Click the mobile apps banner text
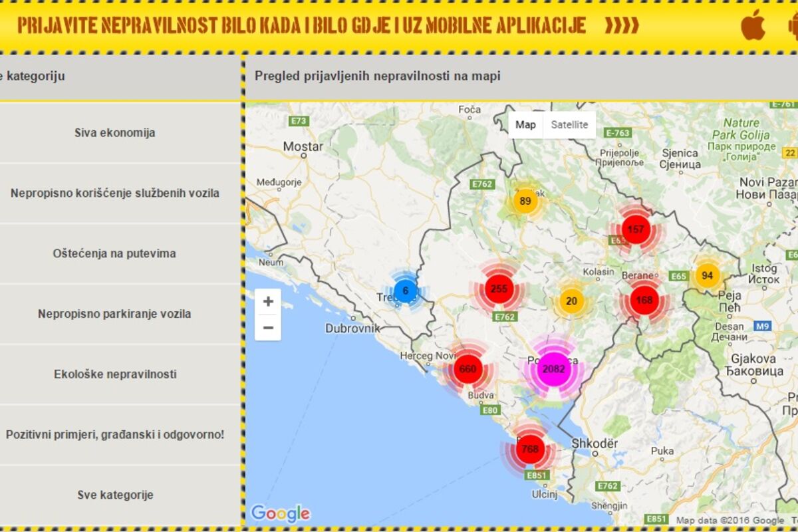The height and width of the screenshot is (532, 798). (301, 25)
